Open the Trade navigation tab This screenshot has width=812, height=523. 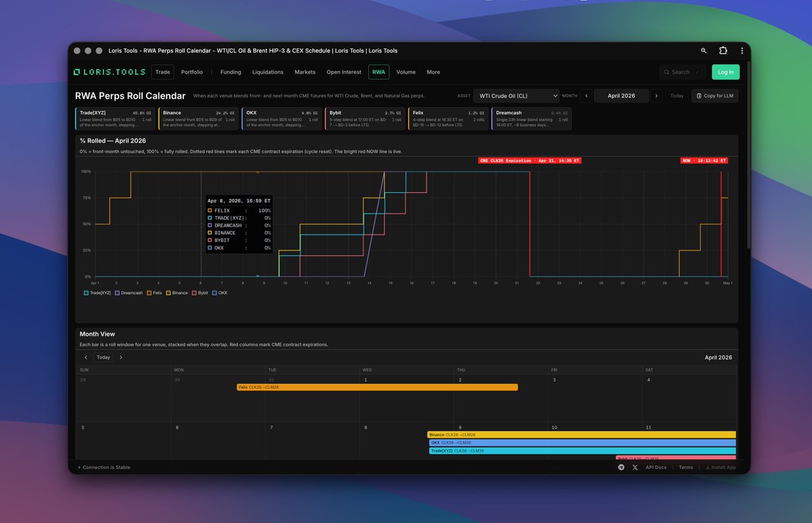coord(162,72)
